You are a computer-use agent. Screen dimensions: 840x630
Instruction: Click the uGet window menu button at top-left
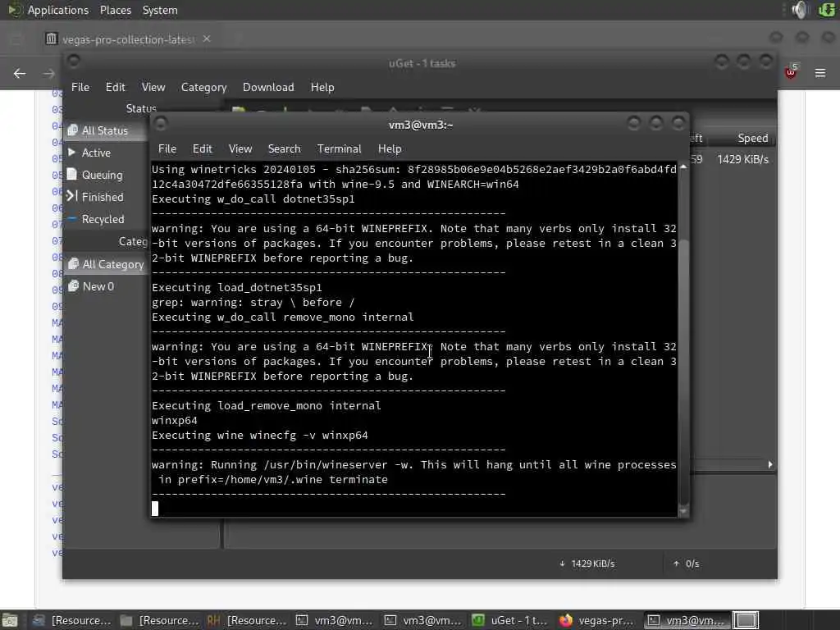pyautogui.click(x=74, y=61)
